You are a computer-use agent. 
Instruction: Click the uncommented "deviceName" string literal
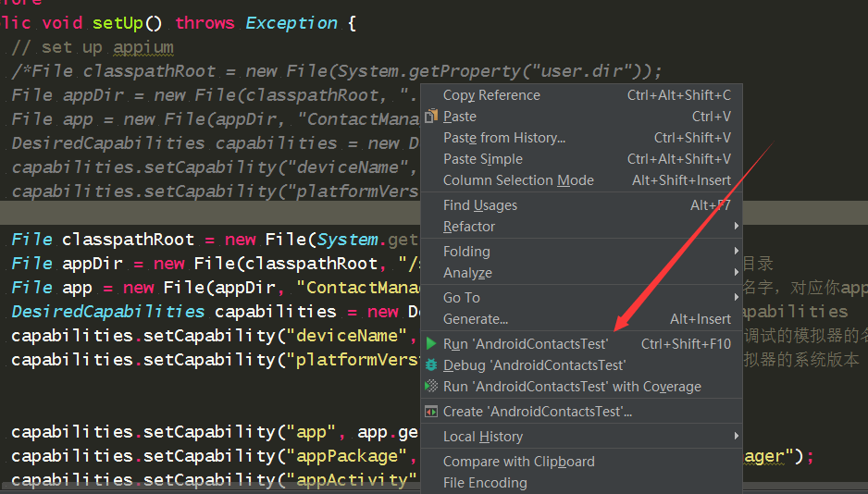(347, 336)
